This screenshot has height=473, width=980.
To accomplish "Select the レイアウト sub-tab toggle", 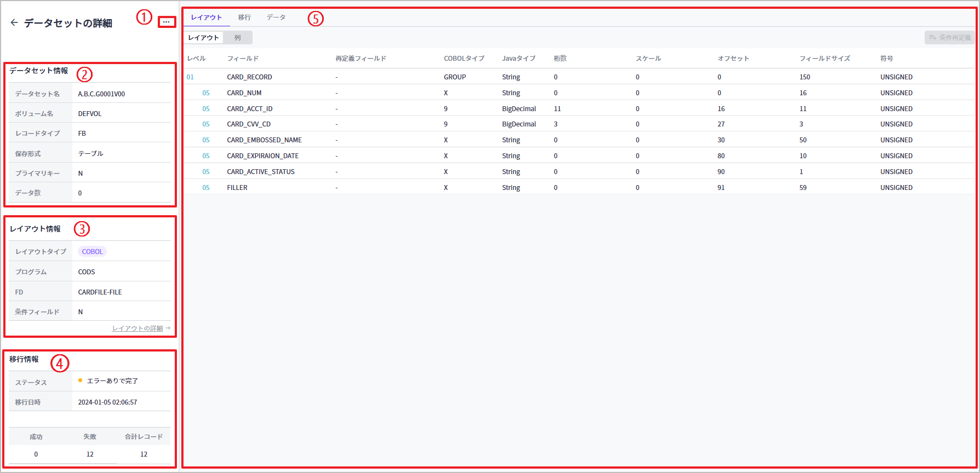I will point(204,38).
